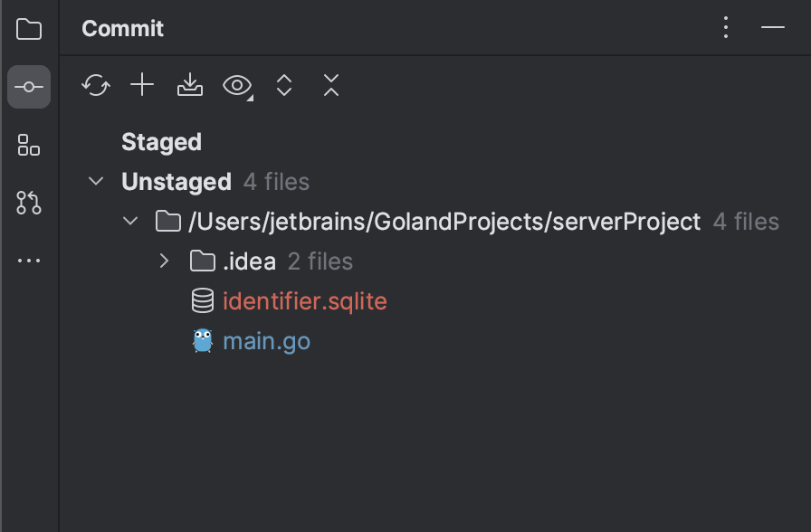Expand the .idea folder
Image resolution: width=811 pixels, height=532 pixels.
point(164,261)
